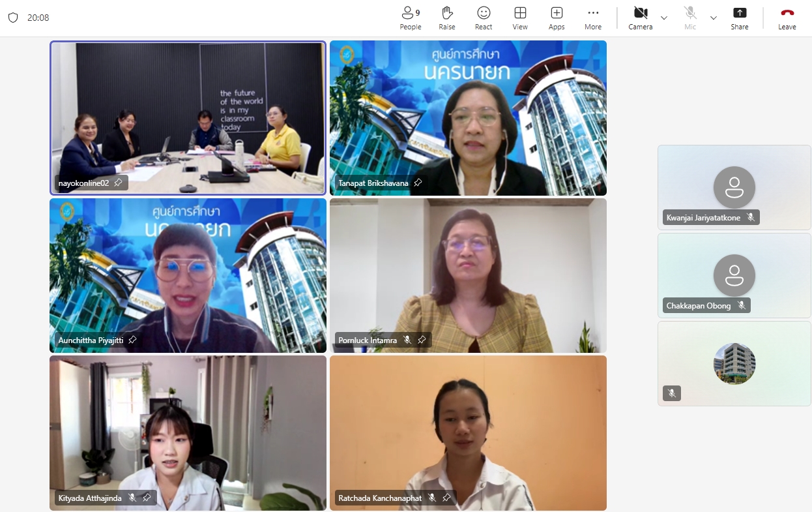
Task: Expand the Mic options dropdown arrow
Action: [x=714, y=18]
